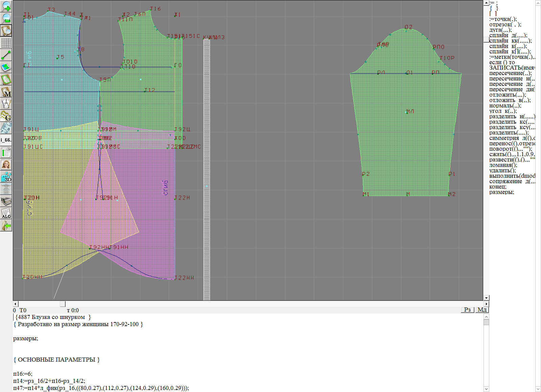This screenshot has width=541, height=392.
Task: Open the green spreadsheet table icon
Action: (x=6, y=152)
